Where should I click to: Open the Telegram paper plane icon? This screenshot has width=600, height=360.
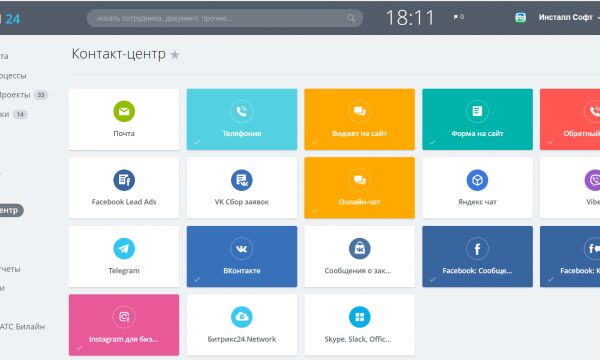click(124, 248)
